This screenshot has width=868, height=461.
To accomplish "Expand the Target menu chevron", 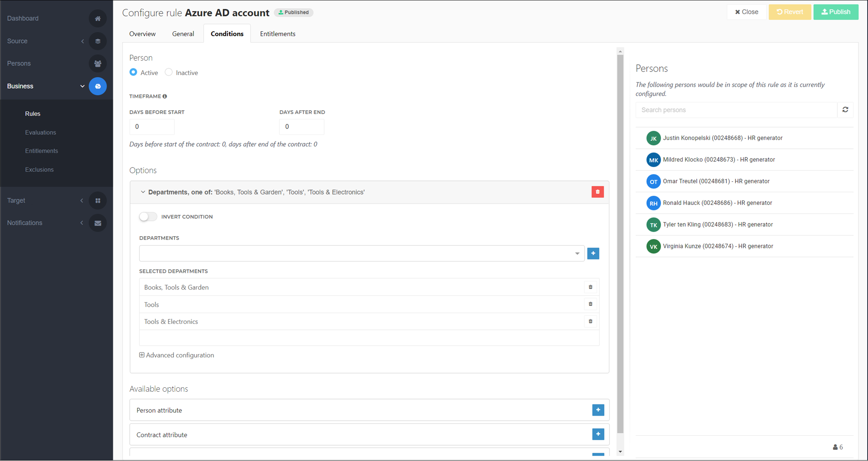I will click(x=82, y=200).
